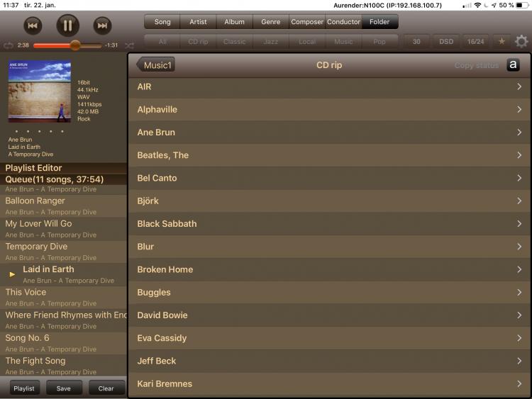Screen dimensions: 532x399
Task: Select the Folder tab
Action: point(379,22)
